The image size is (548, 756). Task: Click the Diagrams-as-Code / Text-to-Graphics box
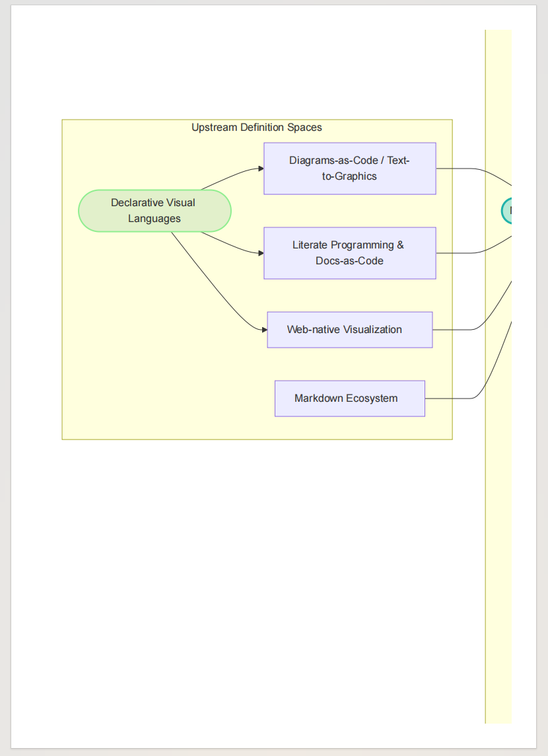350,169
